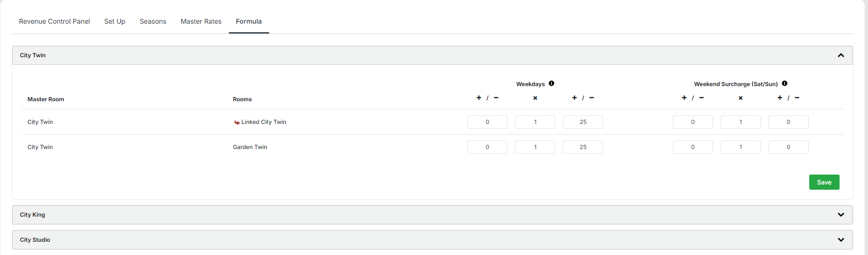Switch to the Set Up tab
This screenshot has height=255, width=868.
[x=115, y=21]
